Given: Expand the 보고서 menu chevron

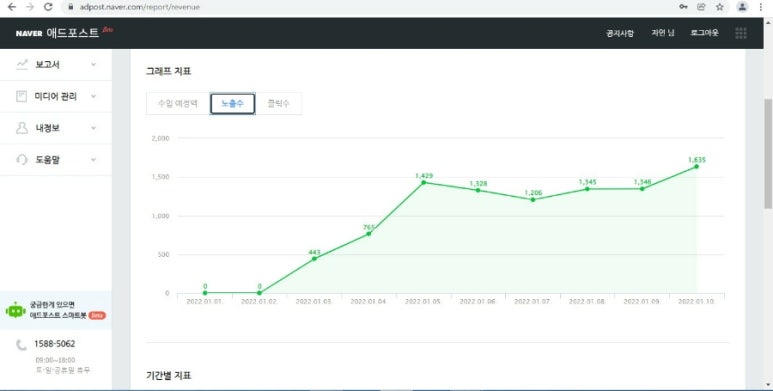Looking at the screenshot, I should click(x=93, y=65).
